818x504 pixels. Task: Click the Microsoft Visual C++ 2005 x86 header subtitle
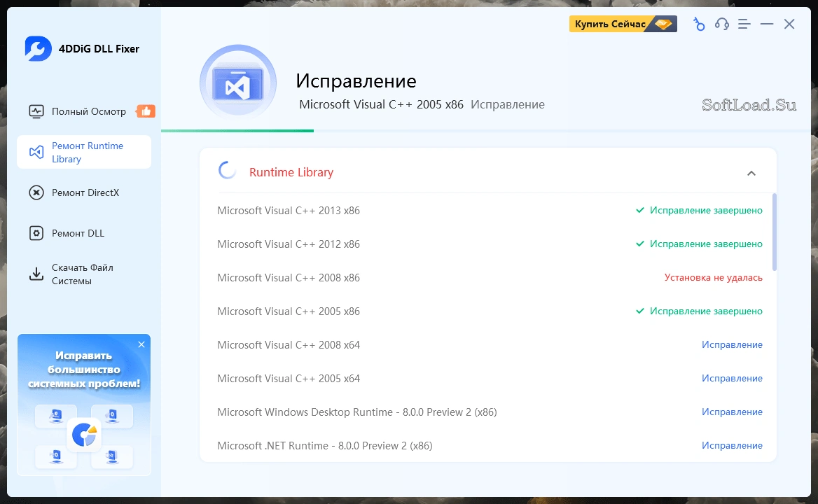[x=382, y=104]
